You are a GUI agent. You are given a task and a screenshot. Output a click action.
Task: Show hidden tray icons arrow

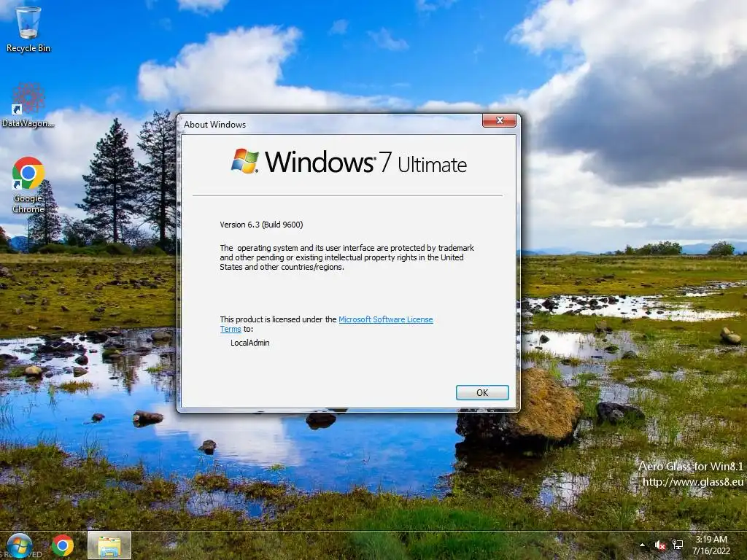[x=642, y=545]
